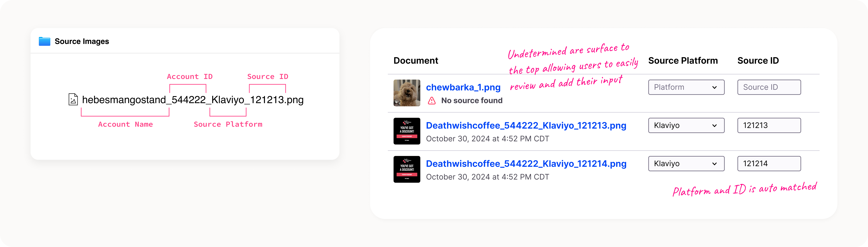The width and height of the screenshot is (868, 247).
Task: Click the Source ID field containing 121214
Action: click(769, 163)
